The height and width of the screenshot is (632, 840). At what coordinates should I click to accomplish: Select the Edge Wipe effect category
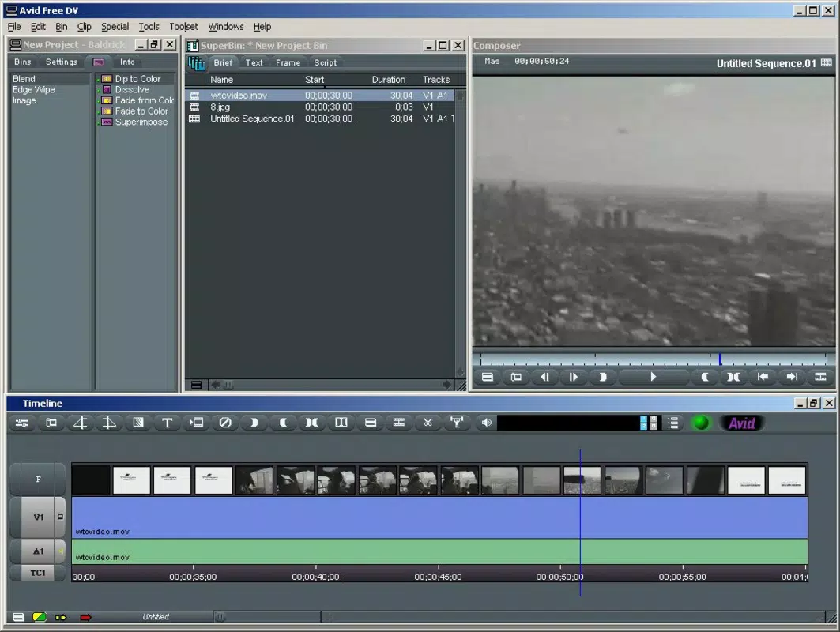pyautogui.click(x=34, y=89)
